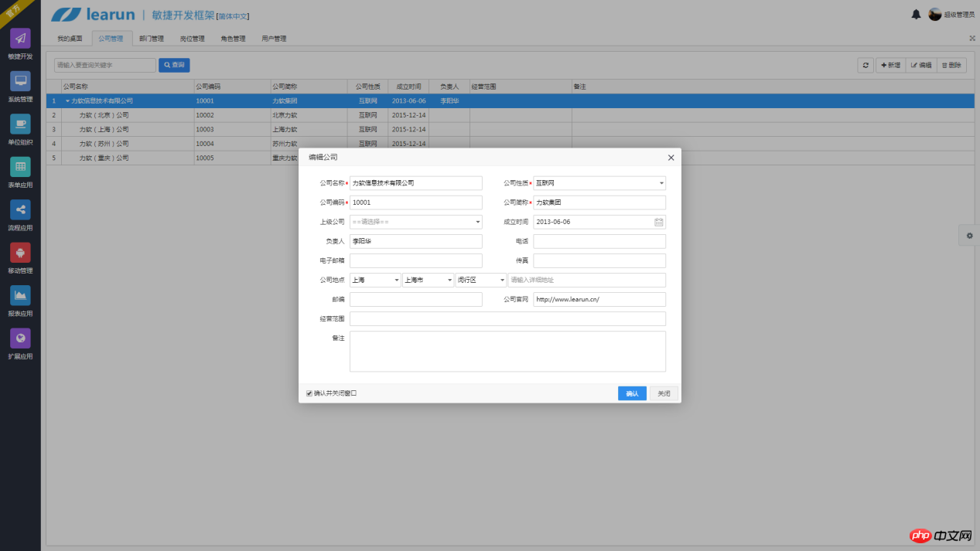The height and width of the screenshot is (551, 980).
Task: Click the 超级管理员 user avatar
Action: point(935,15)
